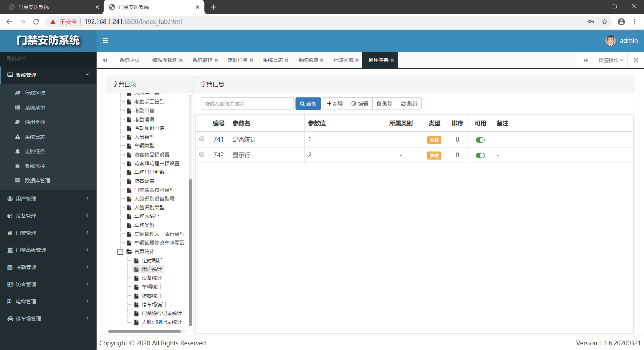Collapse the 首页统计 tree node
The width and height of the screenshot is (644, 350).
120,252
